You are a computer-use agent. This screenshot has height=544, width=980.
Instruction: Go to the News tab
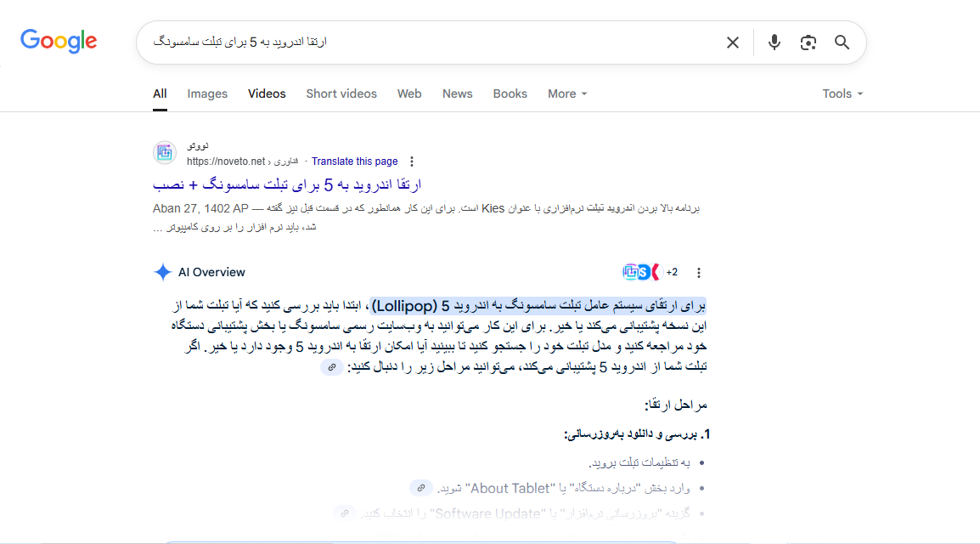pyautogui.click(x=458, y=93)
